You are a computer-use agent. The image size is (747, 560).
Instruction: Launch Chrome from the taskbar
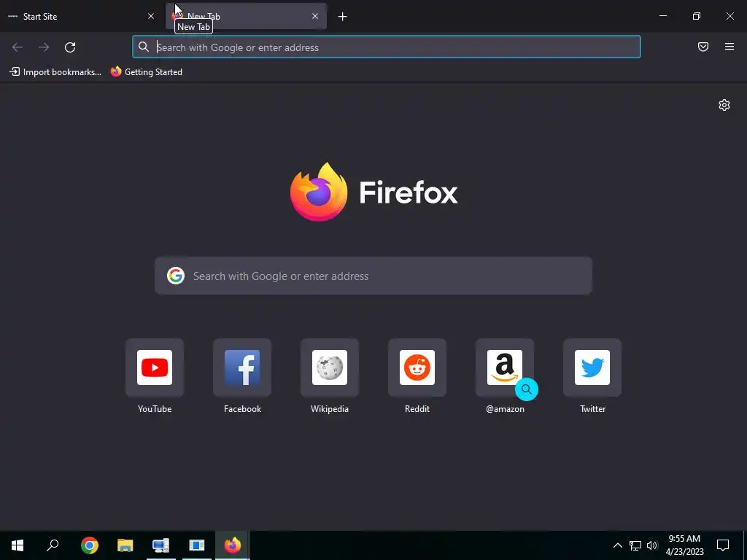tap(90, 545)
